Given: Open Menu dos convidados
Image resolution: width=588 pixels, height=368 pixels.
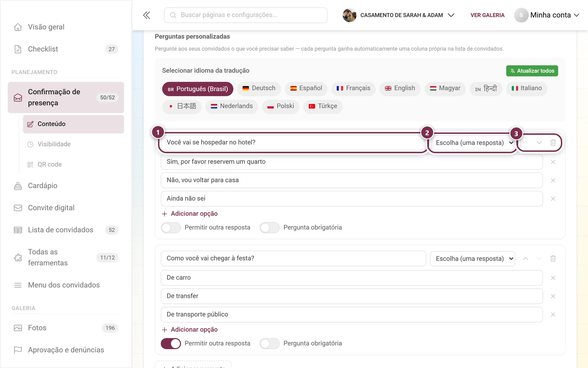Looking at the screenshot, I should click(x=66, y=285).
